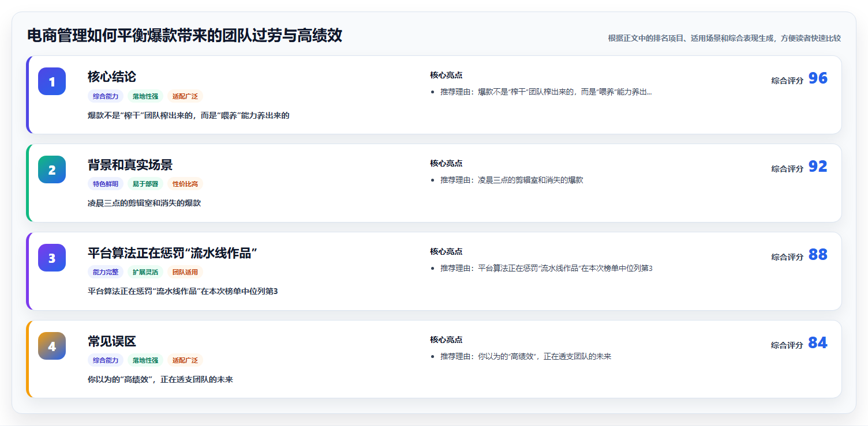Click the score 96
868x426 pixels.
coord(818,78)
